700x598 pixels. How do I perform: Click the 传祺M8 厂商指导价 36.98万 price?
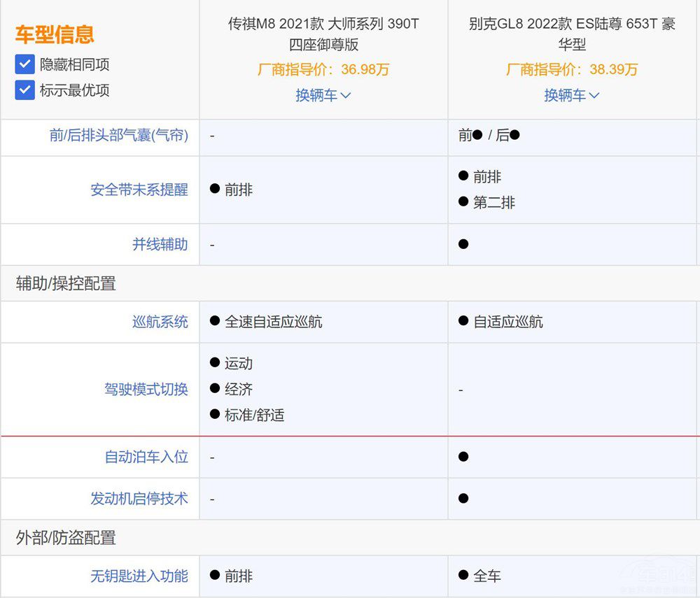[x=323, y=69]
